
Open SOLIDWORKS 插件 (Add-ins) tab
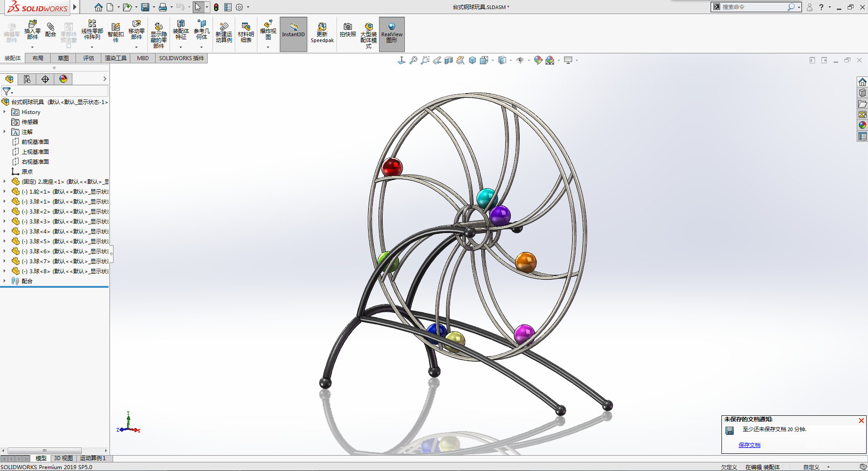tap(181, 58)
